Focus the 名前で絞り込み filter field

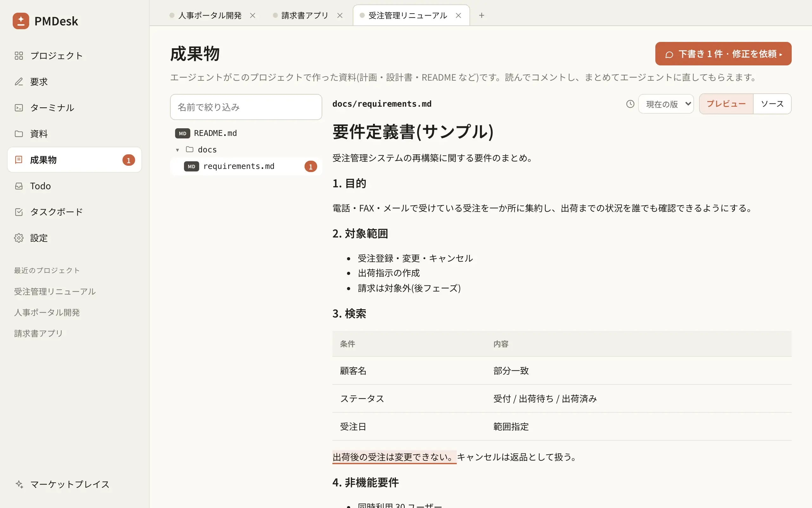pos(246,107)
